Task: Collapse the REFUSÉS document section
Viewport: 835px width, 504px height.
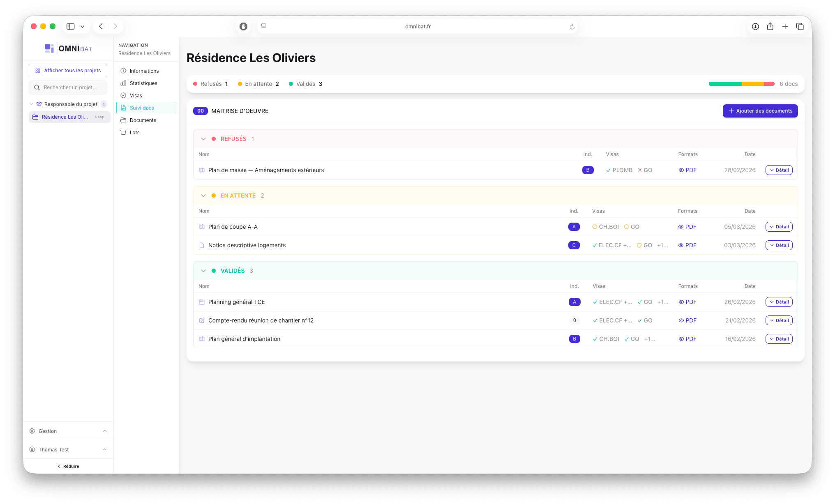Action: tap(203, 139)
